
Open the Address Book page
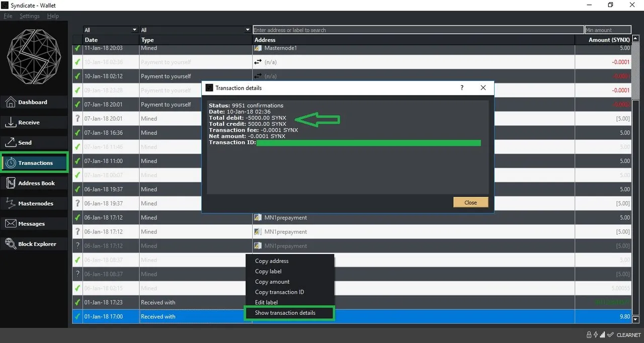point(34,183)
